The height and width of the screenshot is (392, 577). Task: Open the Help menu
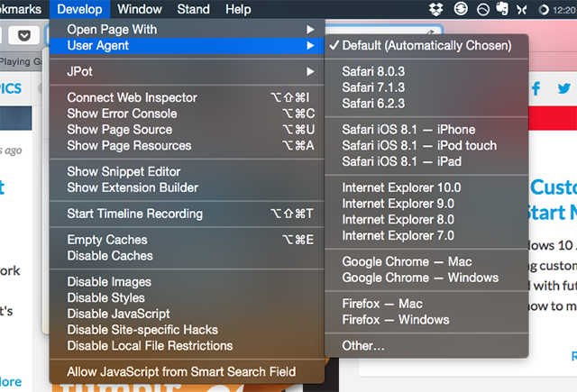tap(238, 9)
